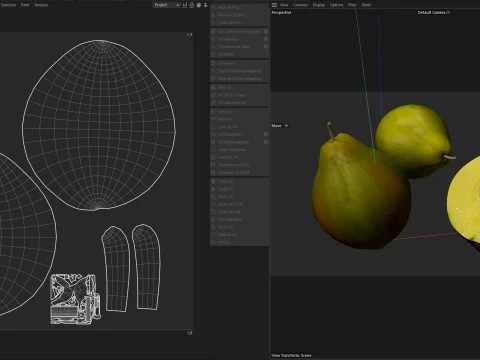Click the Move tool indicator icon
The width and height of the screenshot is (480, 360).
click(286, 126)
